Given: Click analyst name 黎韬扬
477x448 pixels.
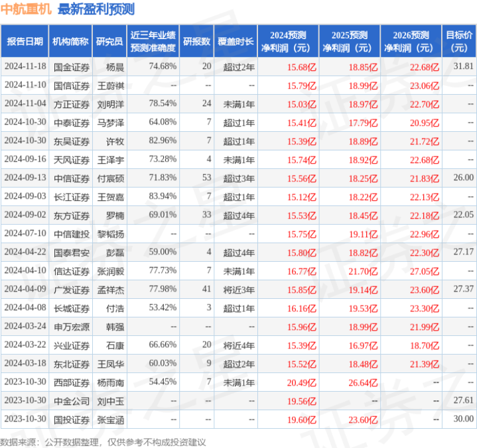Looking at the screenshot, I should point(111,234).
